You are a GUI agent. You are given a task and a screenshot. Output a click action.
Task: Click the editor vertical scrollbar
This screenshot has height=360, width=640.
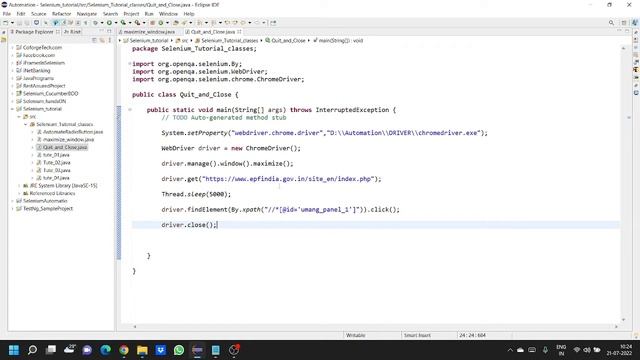pyautogui.click(x=623, y=184)
